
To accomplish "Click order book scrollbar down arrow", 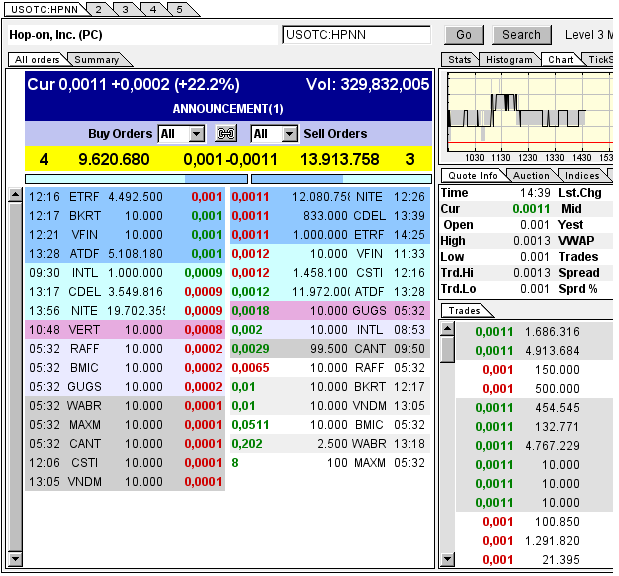I will 15,558.
